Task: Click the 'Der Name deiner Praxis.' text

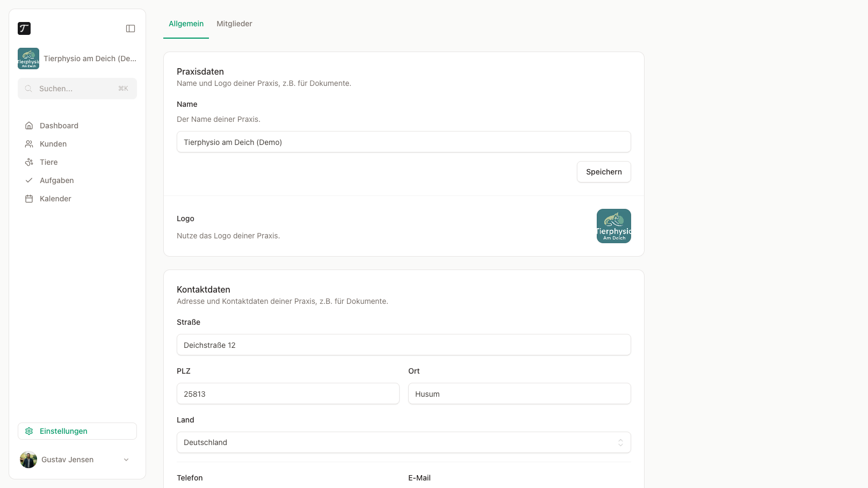Action: [219, 119]
